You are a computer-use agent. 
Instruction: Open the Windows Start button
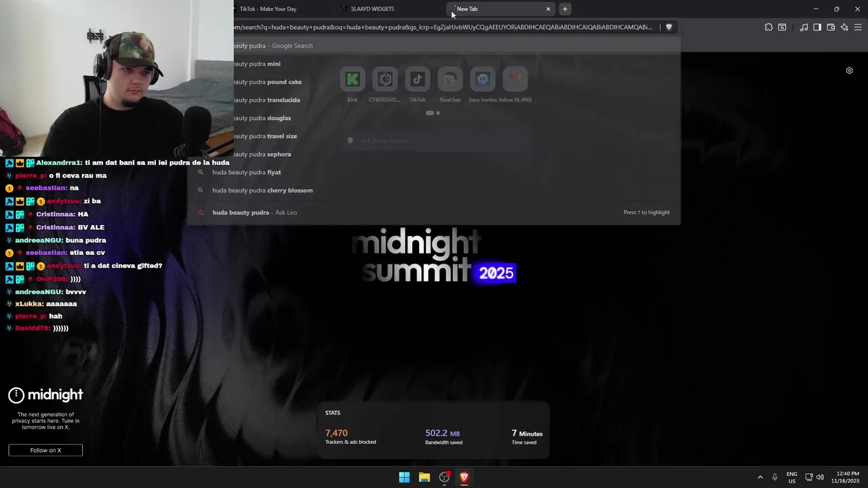[404, 477]
